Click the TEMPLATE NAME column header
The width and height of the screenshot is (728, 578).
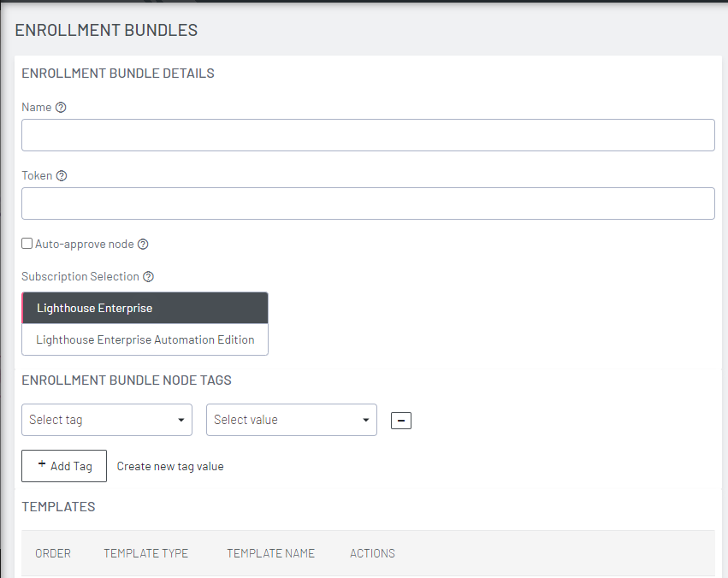tap(270, 553)
